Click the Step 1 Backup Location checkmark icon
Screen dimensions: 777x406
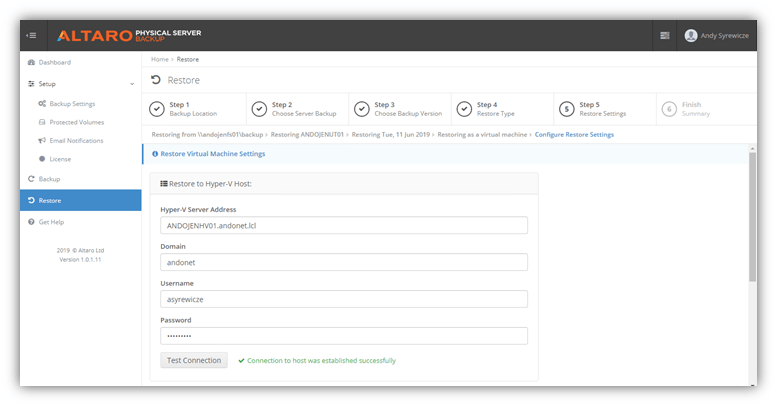pos(157,109)
